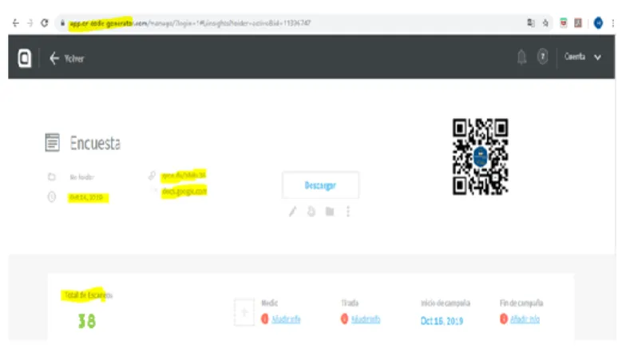622x364 pixels.
Task: Click the red warning icon under Medio
Action: [x=264, y=318]
